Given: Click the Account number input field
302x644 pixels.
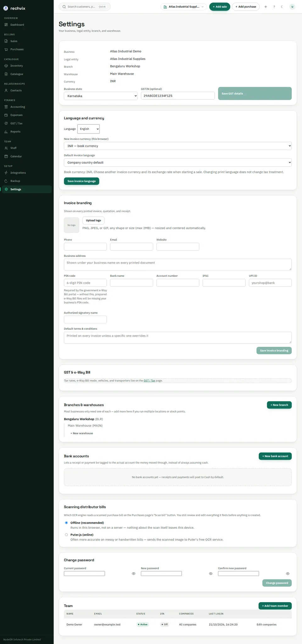Looking at the screenshot, I should tap(178, 283).
